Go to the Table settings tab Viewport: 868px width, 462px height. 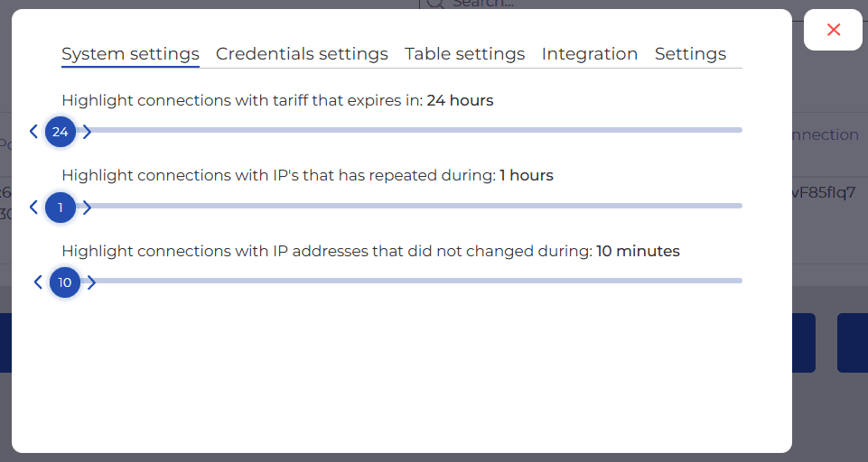tap(464, 54)
